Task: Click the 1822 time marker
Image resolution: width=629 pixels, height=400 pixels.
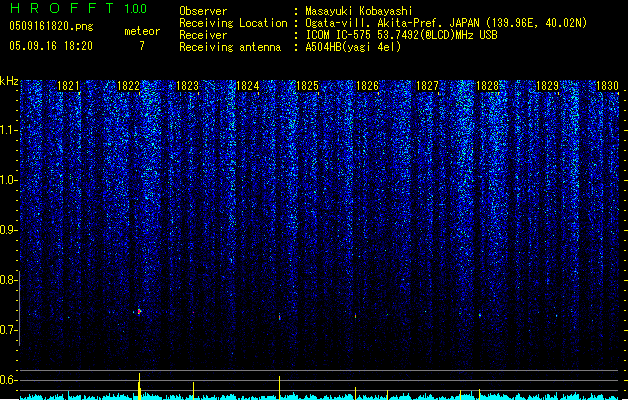Action: 128,86
